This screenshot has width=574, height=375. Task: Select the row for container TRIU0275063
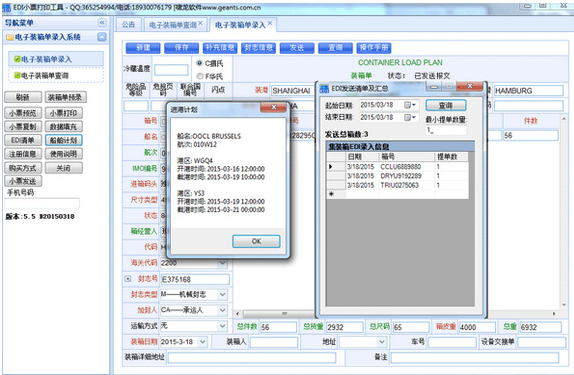[x=397, y=185]
